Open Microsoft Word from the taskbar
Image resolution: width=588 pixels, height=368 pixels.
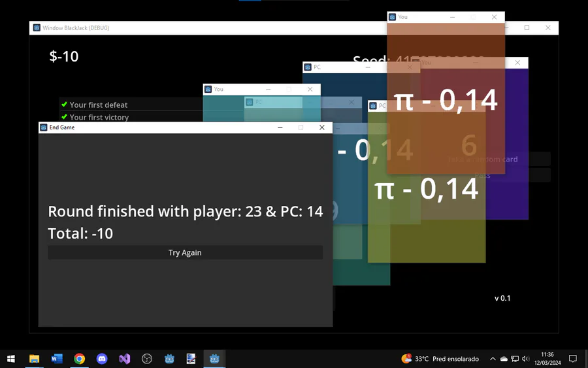(x=57, y=359)
